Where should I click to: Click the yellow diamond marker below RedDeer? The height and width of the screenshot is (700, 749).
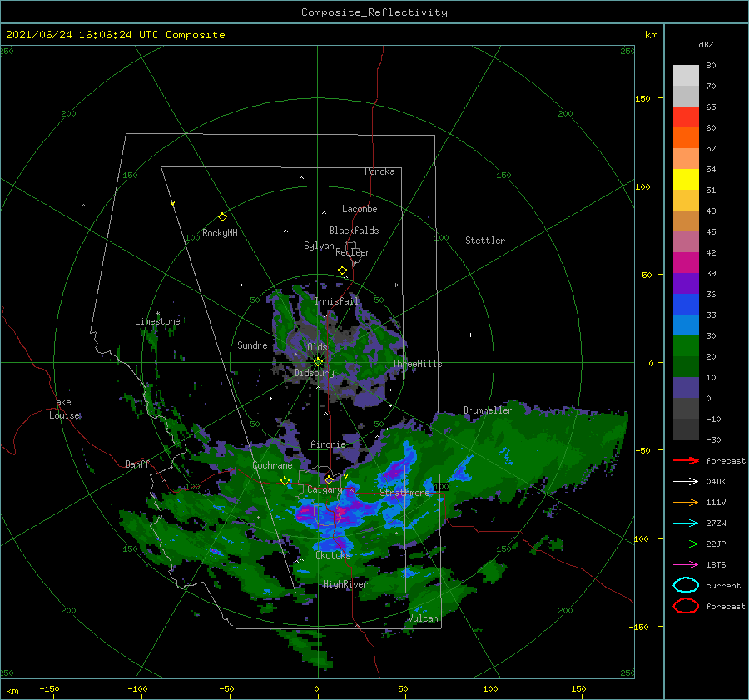tap(343, 271)
